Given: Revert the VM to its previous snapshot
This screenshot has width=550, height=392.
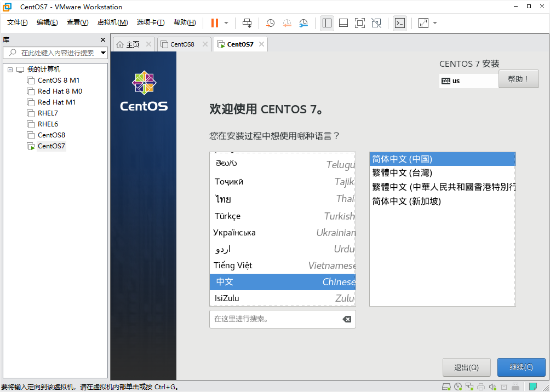Looking at the screenshot, I should (287, 23).
